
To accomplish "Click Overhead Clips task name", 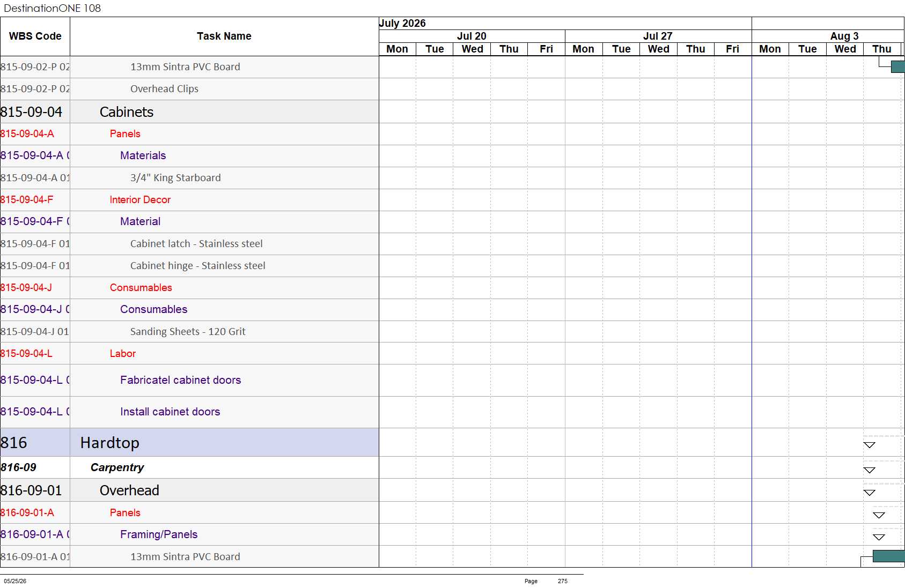I will (164, 88).
